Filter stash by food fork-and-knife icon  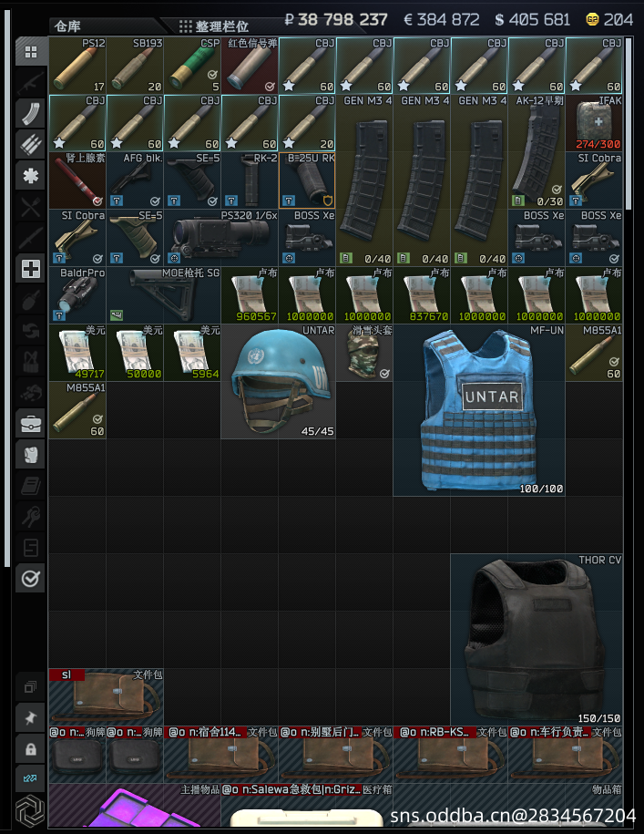[x=31, y=206]
